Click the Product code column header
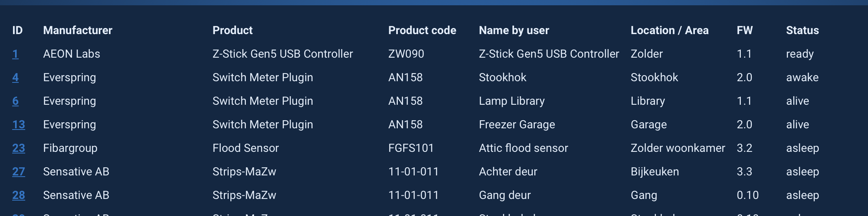 (422, 30)
